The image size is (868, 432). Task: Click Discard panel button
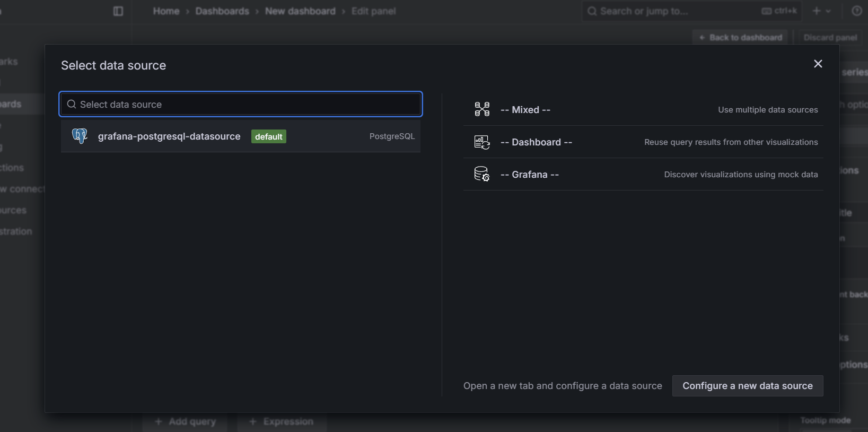pos(830,37)
